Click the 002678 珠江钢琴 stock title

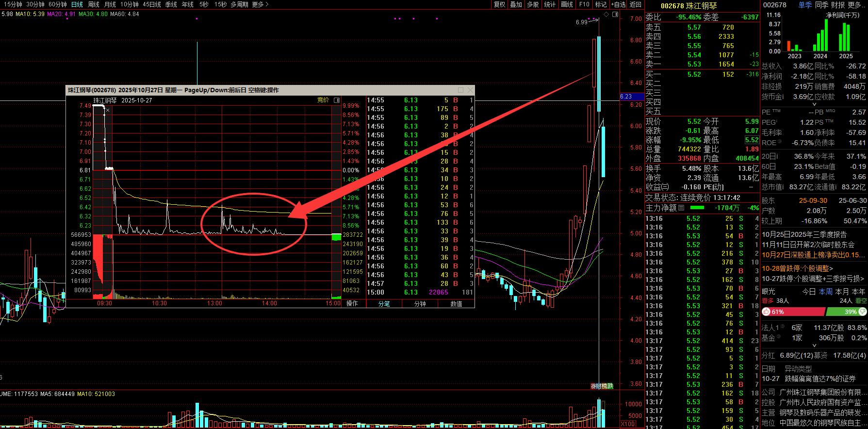point(688,6)
